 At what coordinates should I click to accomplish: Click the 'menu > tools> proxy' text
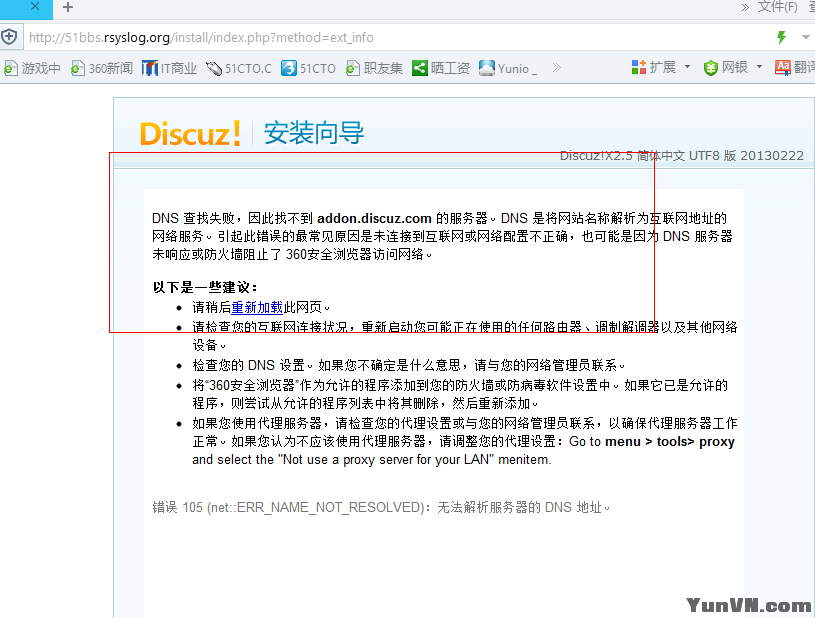pos(669,441)
